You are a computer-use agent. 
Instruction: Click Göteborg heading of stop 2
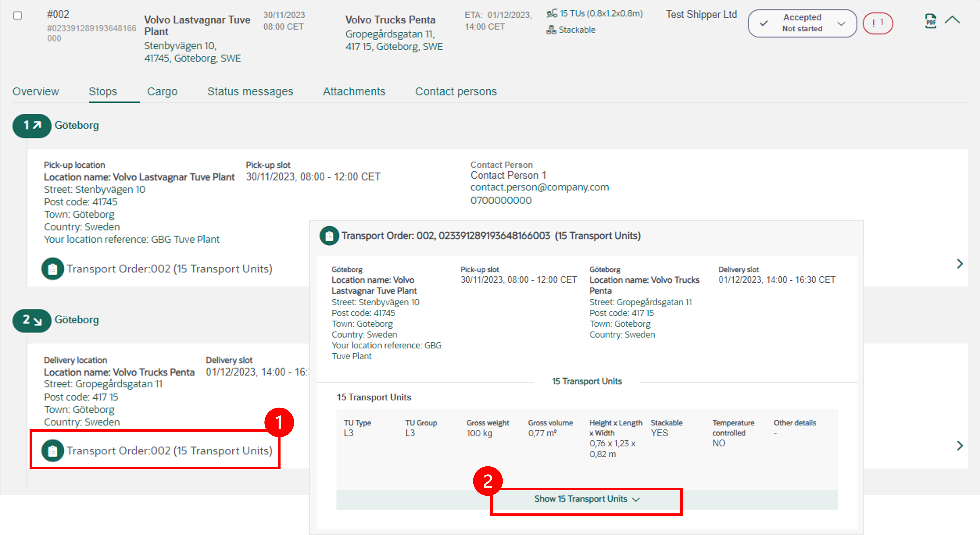tap(76, 320)
